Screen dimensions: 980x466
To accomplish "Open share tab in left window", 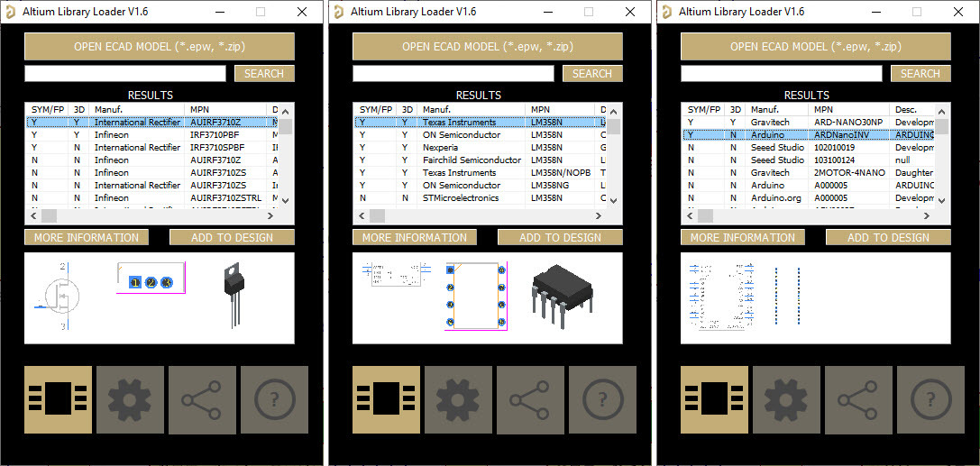I will pos(203,400).
